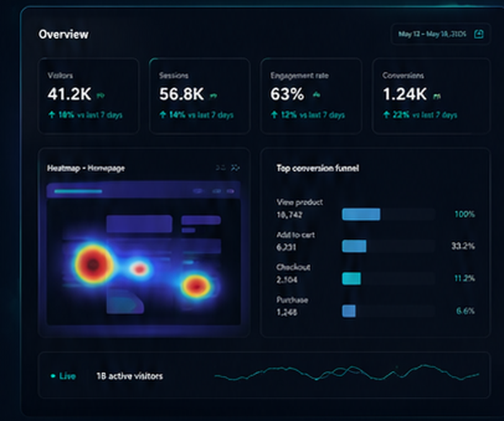
Task: Open the Visitors metric card
Action: [x=89, y=96]
